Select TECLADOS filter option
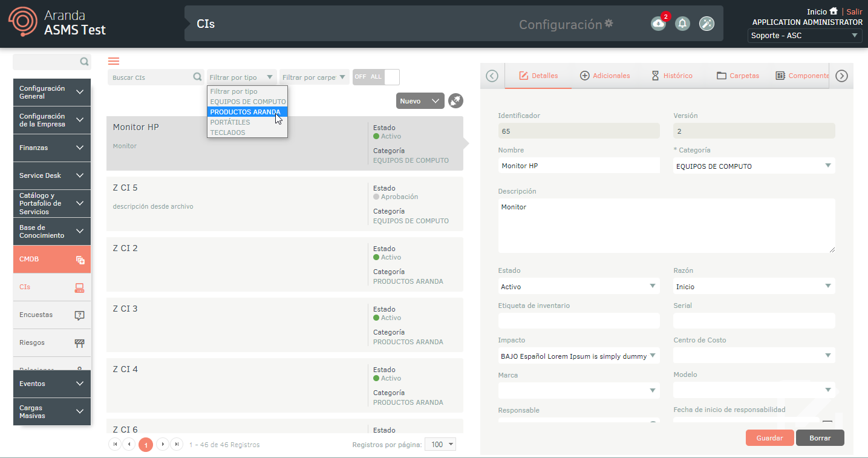Image resolution: width=868 pixels, height=458 pixels. click(247, 132)
